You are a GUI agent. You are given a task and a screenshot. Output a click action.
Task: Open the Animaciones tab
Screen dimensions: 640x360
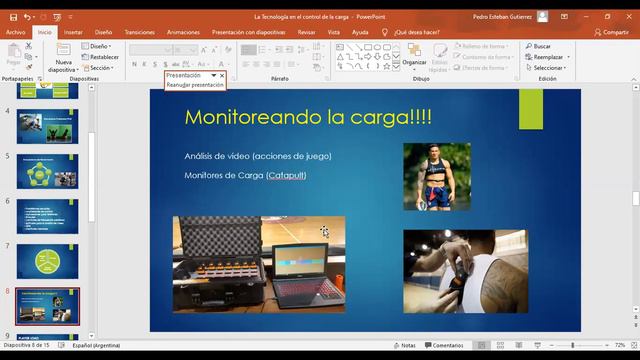pyautogui.click(x=183, y=32)
